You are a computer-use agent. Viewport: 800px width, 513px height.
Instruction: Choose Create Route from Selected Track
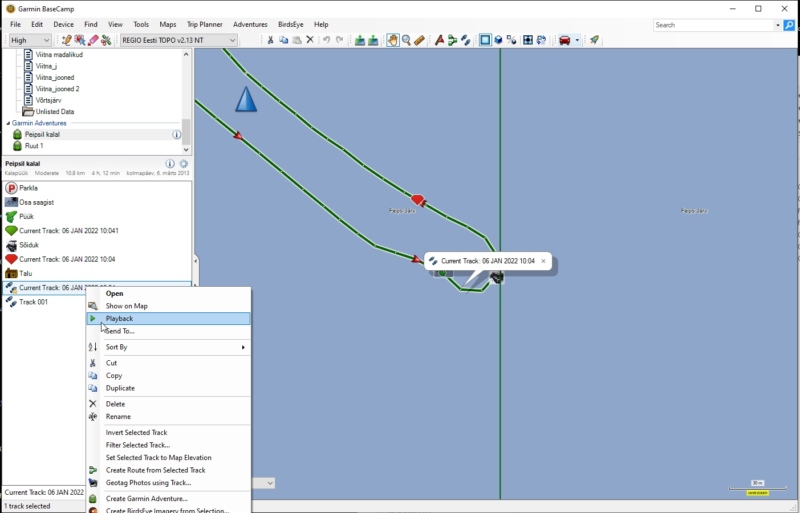(x=168, y=470)
